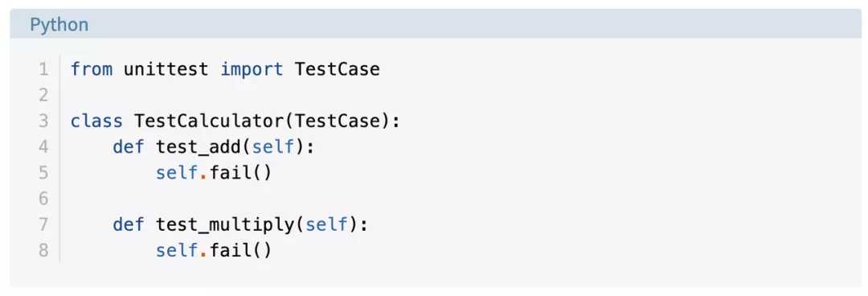The height and width of the screenshot is (296, 868).
Task: Click the word 'unittest' on line 1
Action: pos(166,69)
